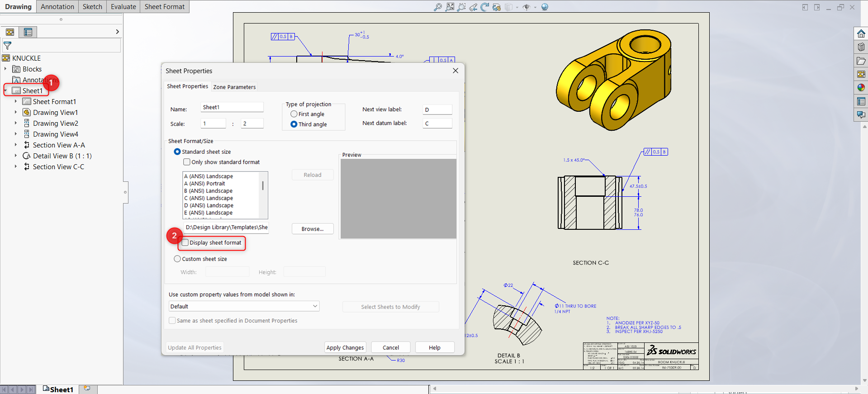Expand the Blocks tree node
This screenshot has width=868, height=394.
(x=5, y=69)
